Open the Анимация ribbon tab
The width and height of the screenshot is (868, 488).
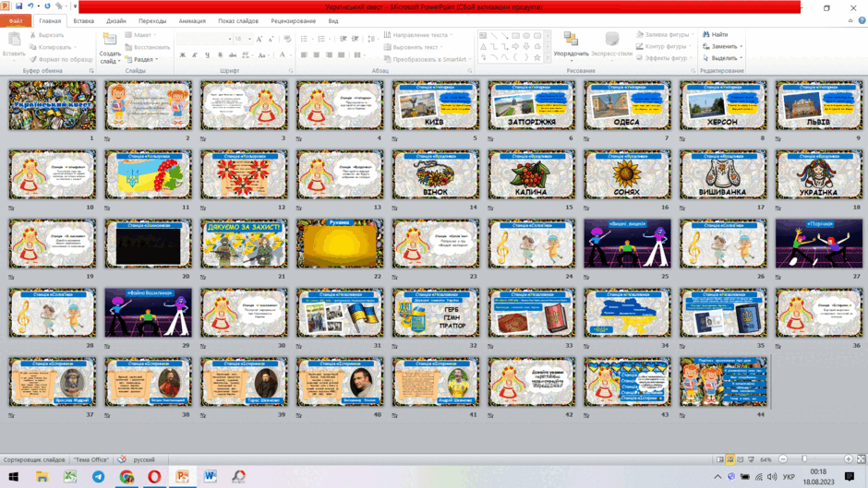click(x=192, y=21)
